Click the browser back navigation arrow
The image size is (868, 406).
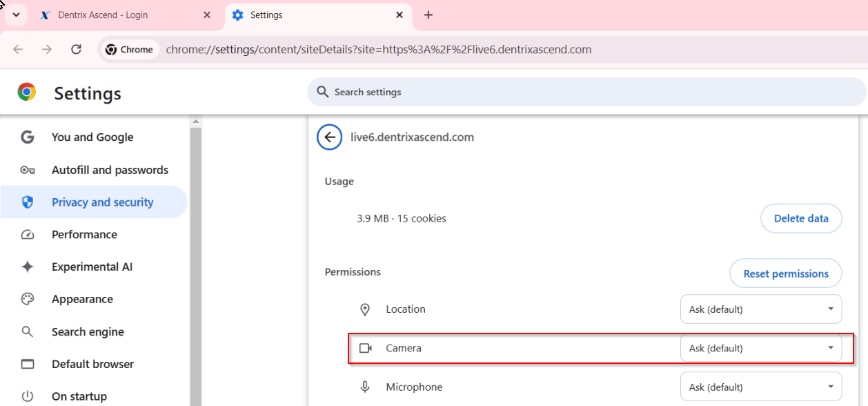coord(18,49)
